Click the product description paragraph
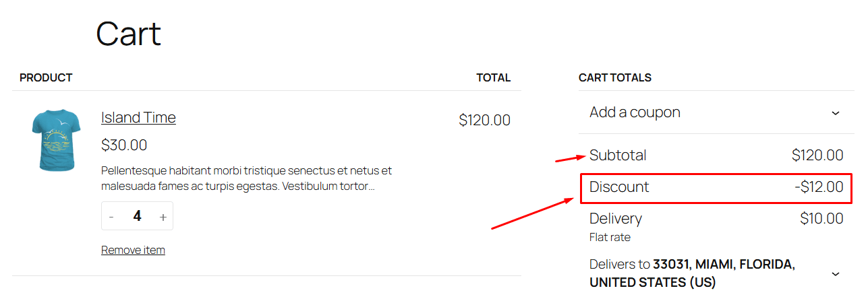Viewport: 868px width, 303px height. 246,178
